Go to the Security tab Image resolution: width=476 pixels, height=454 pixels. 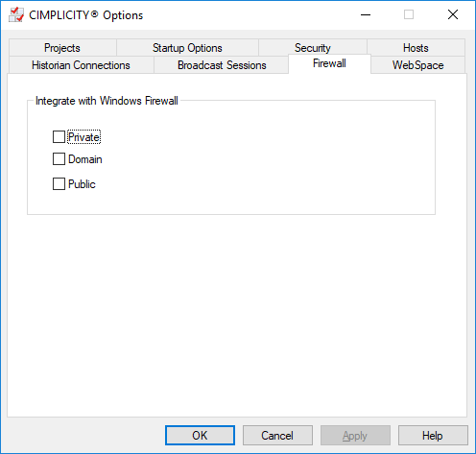click(313, 48)
